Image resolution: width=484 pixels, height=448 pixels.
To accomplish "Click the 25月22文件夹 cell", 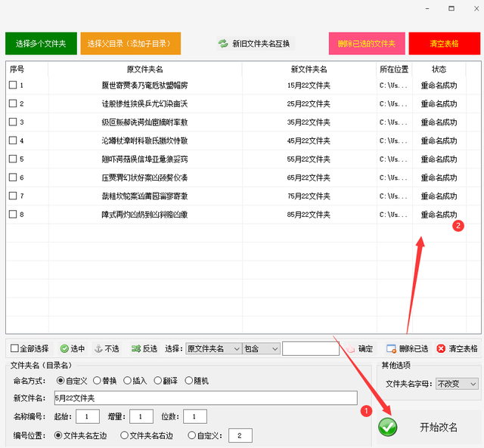I will tap(309, 104).
